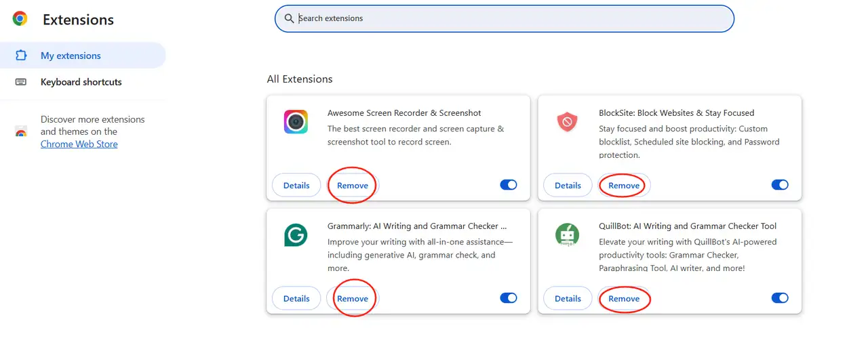Click the Keyboard shortcuts keyboard icon
Image resolution: width=868 pixels, height=351 pixels.
pos(21,82)
